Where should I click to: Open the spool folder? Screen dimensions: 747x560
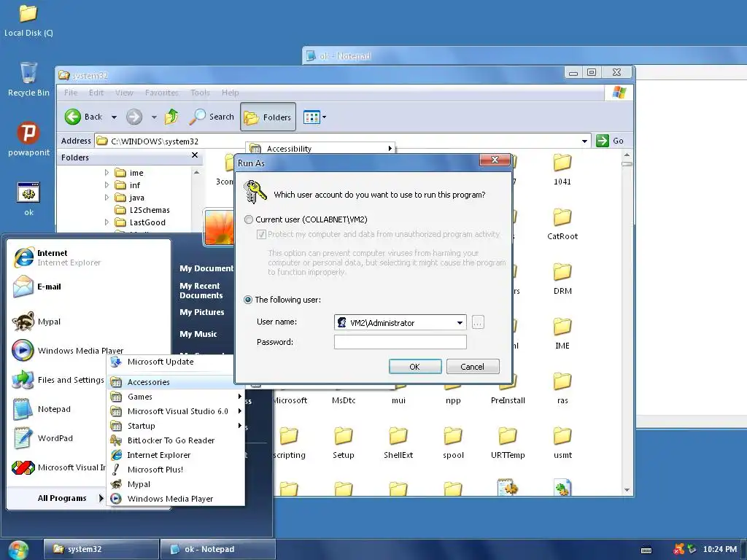tap(452, 443)
